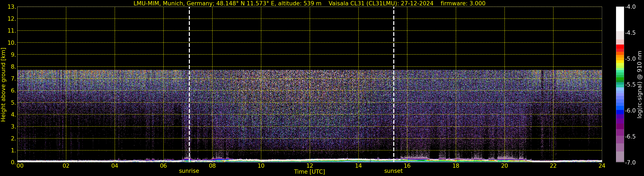The image size is (644, 176).
Task: Click the white dashed sunset marker line
Action: coord(394,85)
